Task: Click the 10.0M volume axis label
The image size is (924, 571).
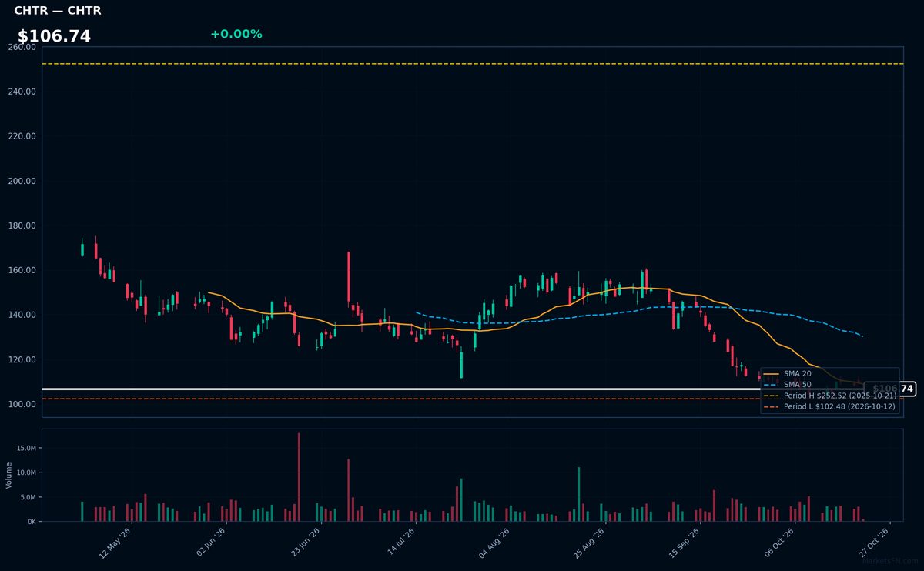Action: tap(26, 472)
